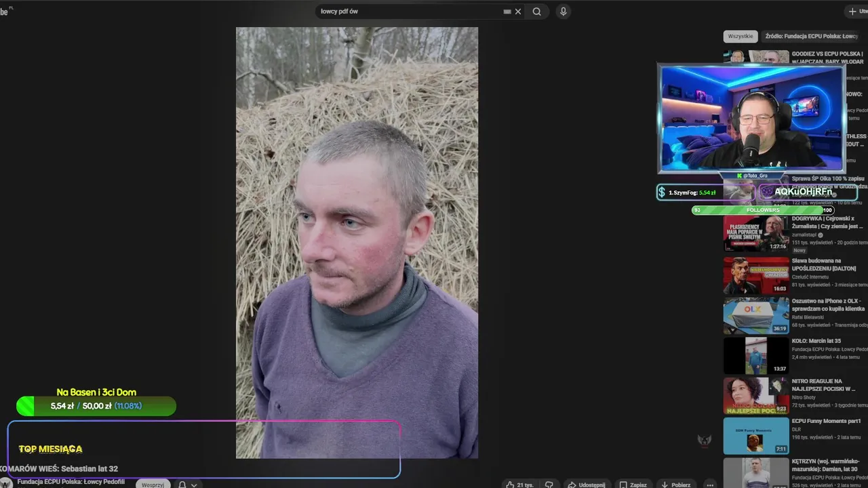Open 'KĘTRZYN (woj. warmińsko-mazurskie)' video title
The image size is (868, 488).
(x=825, y=464)
